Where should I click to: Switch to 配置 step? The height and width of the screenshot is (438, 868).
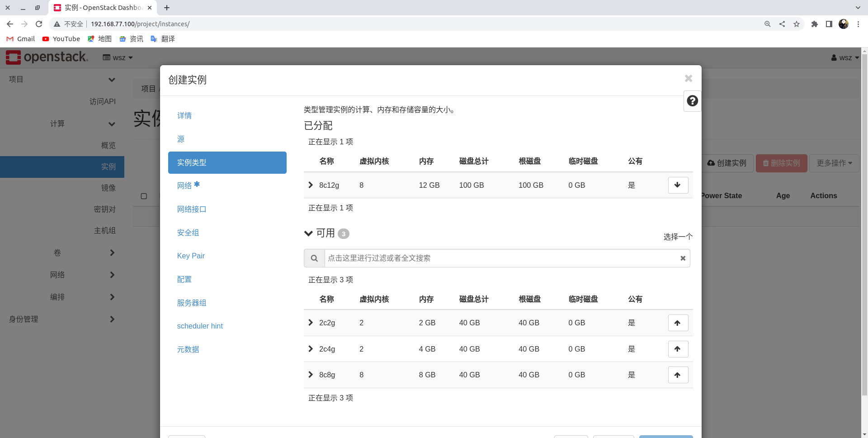[184, 280]
